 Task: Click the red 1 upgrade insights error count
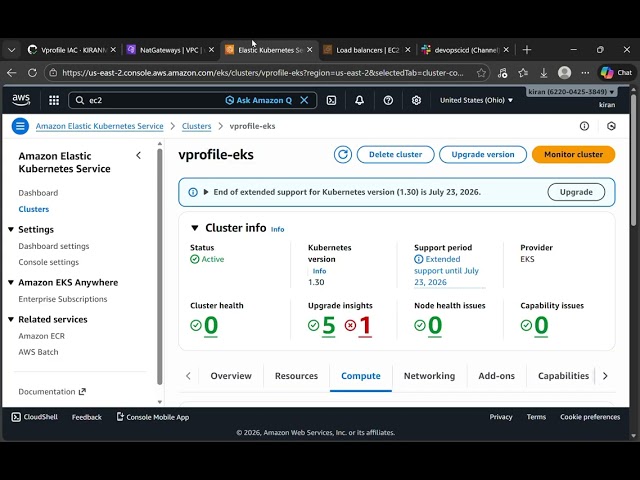point(365,325)
